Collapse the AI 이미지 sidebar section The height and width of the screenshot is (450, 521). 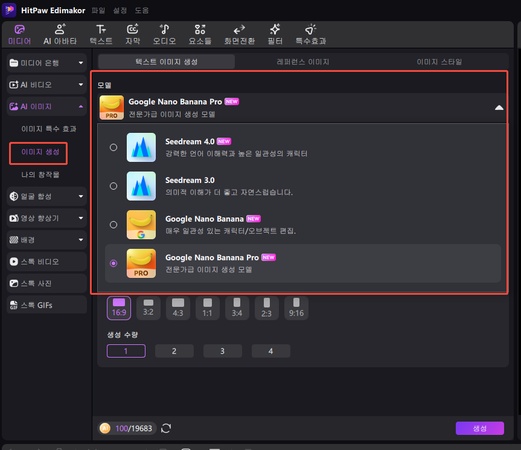click(47, 106)
